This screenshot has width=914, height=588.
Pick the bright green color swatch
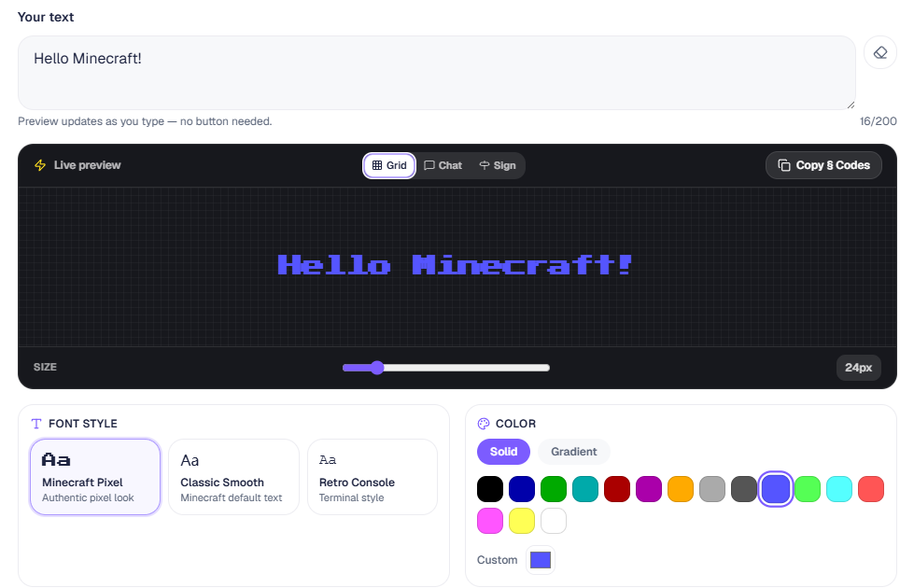coord(808,489)
